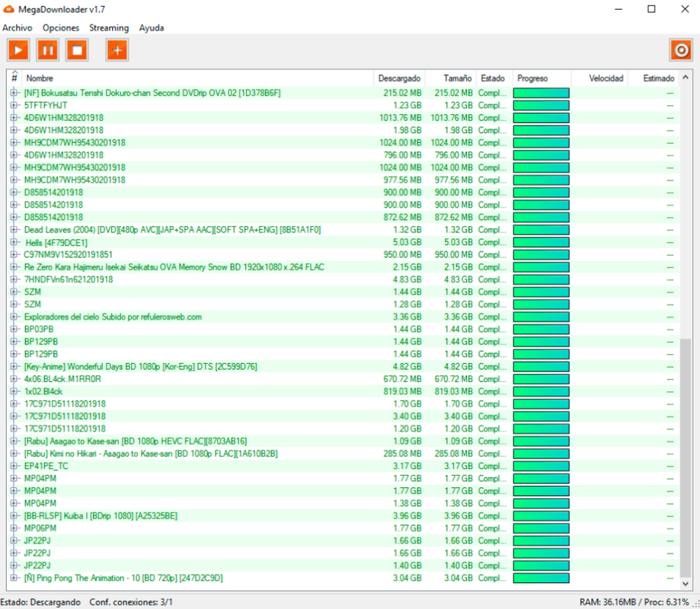Viewport: 700px width, 609px height.
Task: Select the Hells [4F79DCE1] name
Action: (56, 243)
